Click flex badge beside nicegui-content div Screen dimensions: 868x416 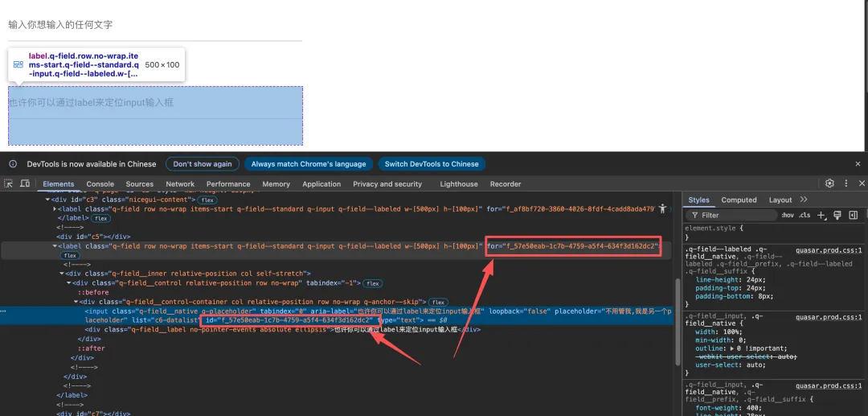(207, 200)
